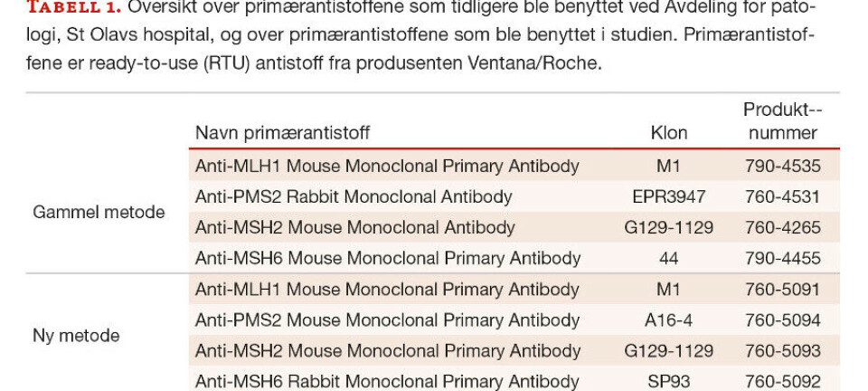Select product number 760-4531
868x391 pixels.
[x=782, y=197]
